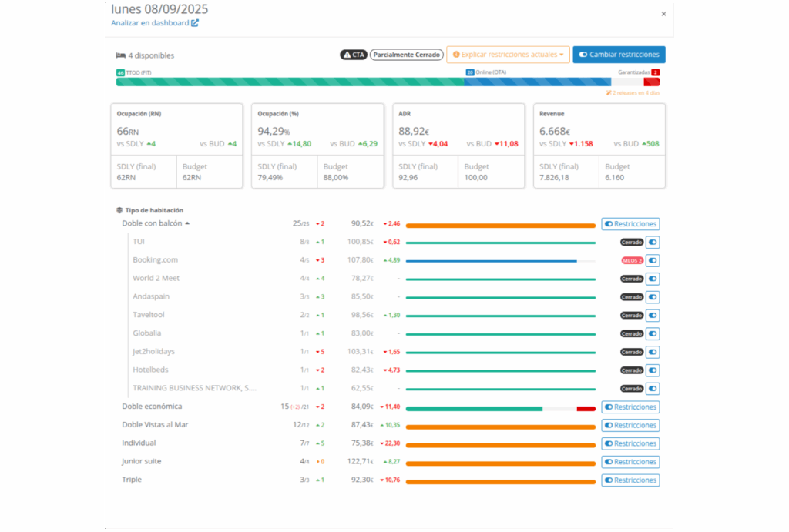Open Restricciones for Doble Vistas al Mar

[x=630, y=425]
